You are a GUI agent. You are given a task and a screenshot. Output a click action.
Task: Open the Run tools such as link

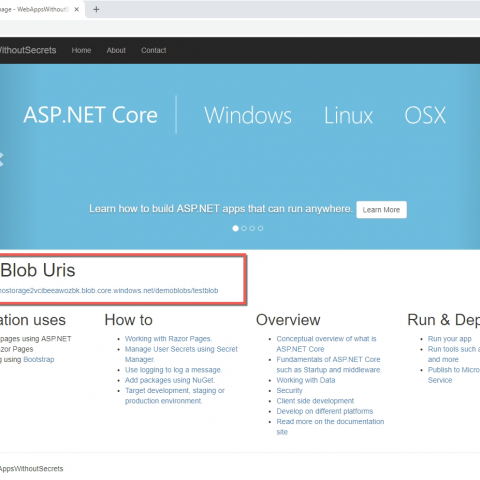454,354
